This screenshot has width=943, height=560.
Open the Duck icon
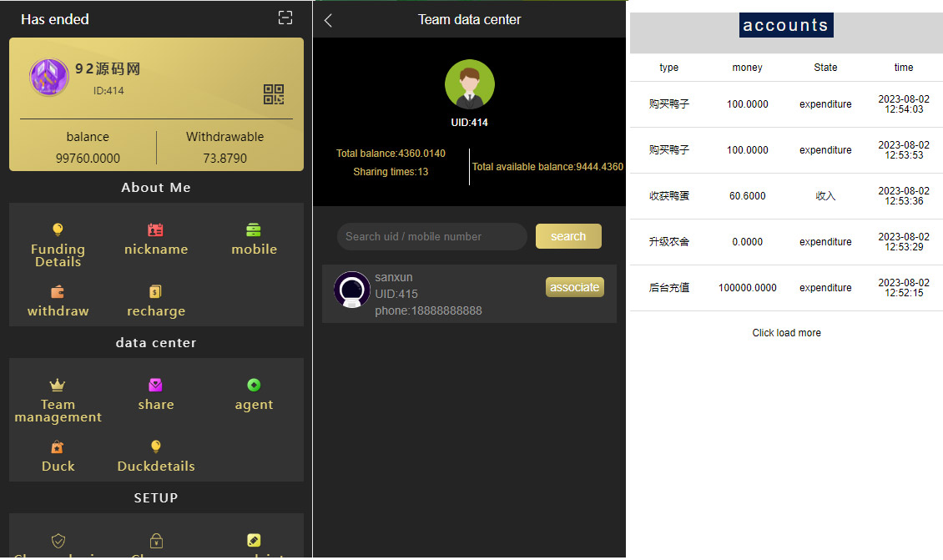tap(58, 447)
